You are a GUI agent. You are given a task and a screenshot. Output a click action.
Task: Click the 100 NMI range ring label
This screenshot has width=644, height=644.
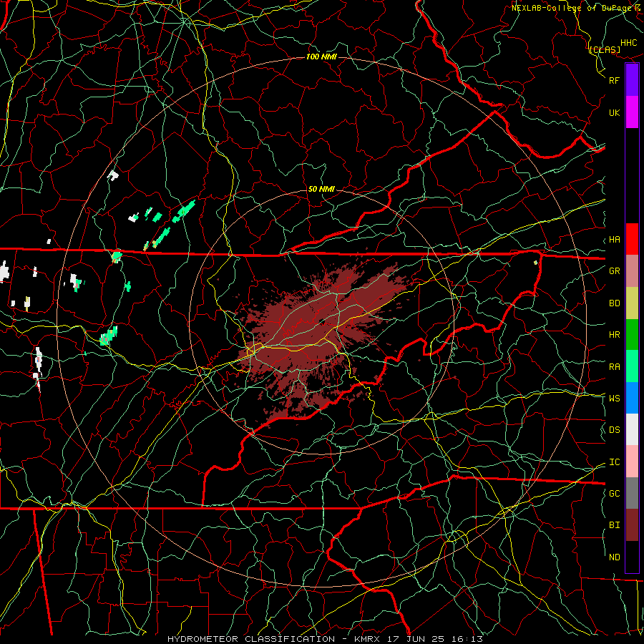click(321, 57)
